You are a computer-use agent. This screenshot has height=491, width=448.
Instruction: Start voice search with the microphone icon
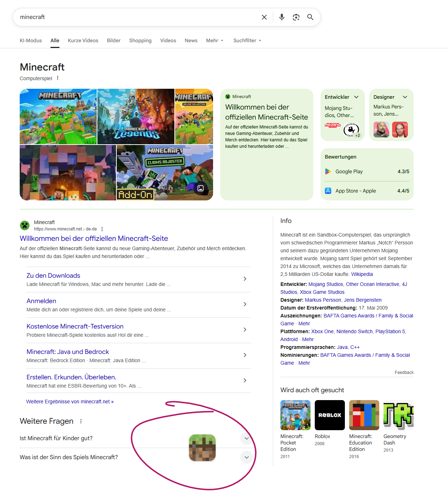coord(282,17)
